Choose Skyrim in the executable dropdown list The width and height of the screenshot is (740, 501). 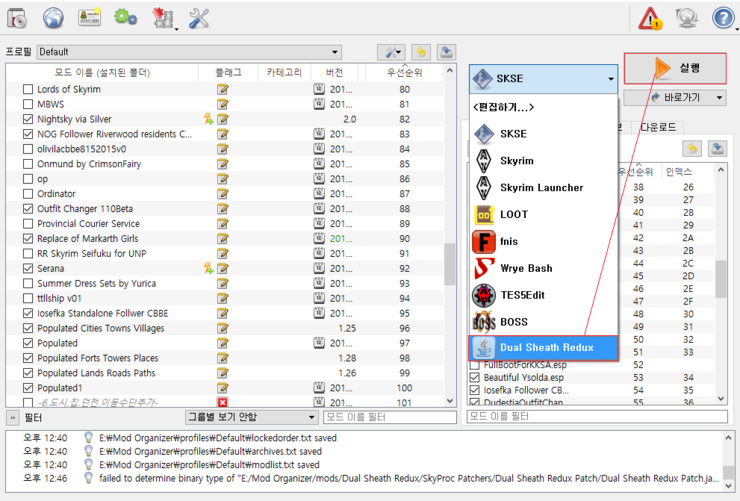point(544,161)
